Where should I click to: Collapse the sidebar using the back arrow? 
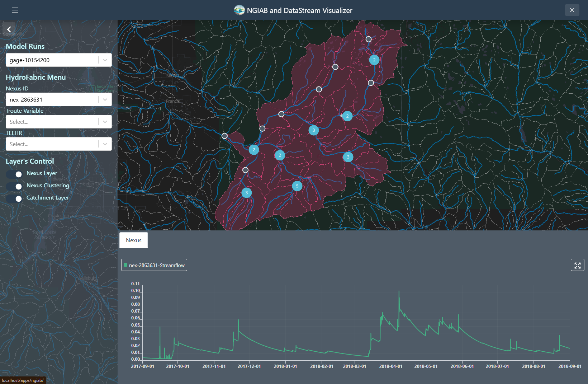point(9,29)
